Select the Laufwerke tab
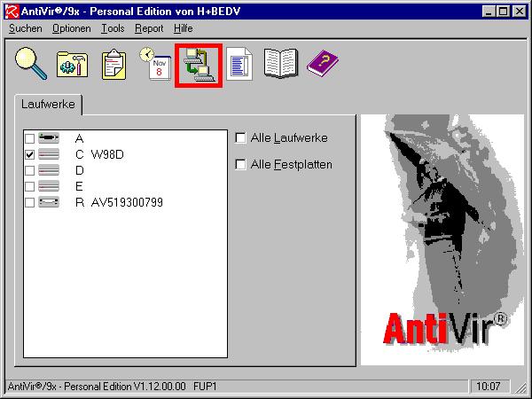The height and width of the screenshot is (399, 532). pyautogui.click(x=48, y=104)
